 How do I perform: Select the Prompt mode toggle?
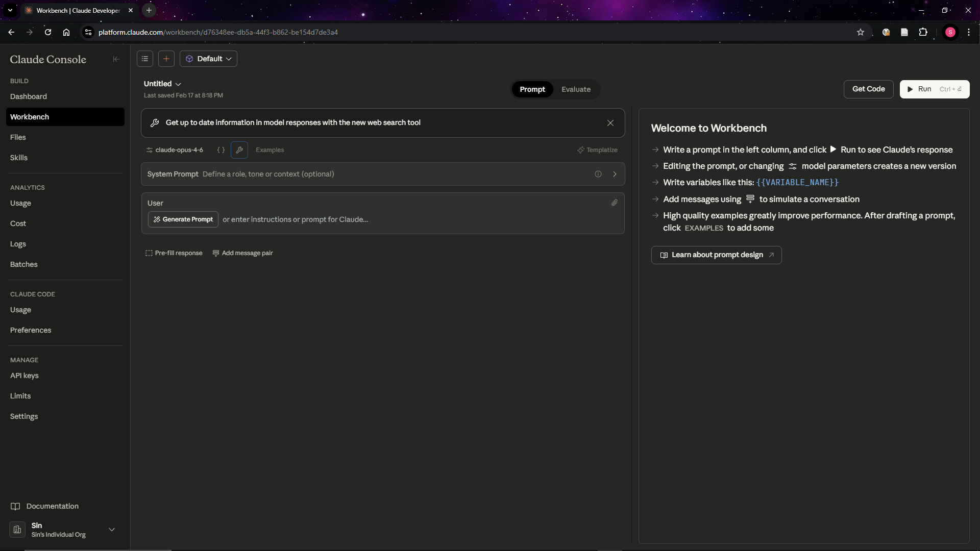(532, 89)
